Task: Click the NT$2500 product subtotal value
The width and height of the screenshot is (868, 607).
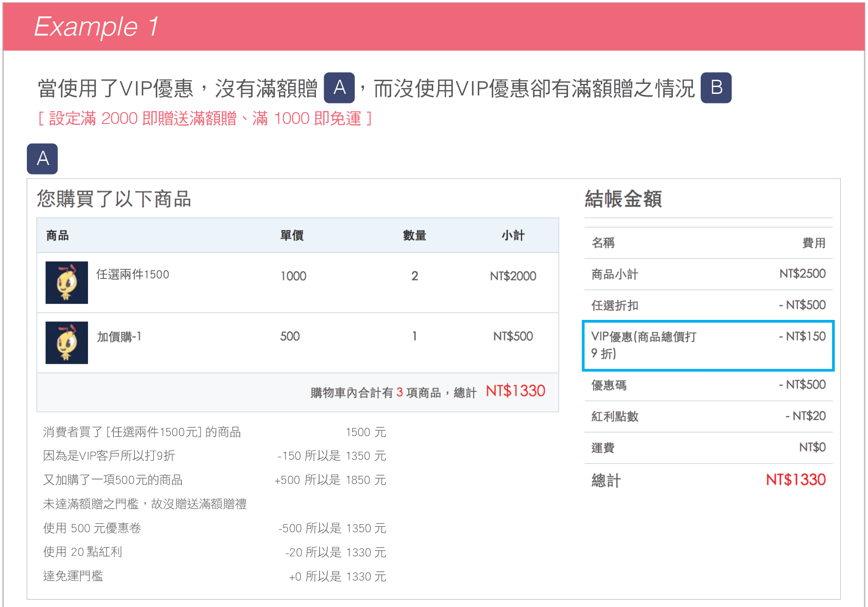Action: click(x=802, y=273)
